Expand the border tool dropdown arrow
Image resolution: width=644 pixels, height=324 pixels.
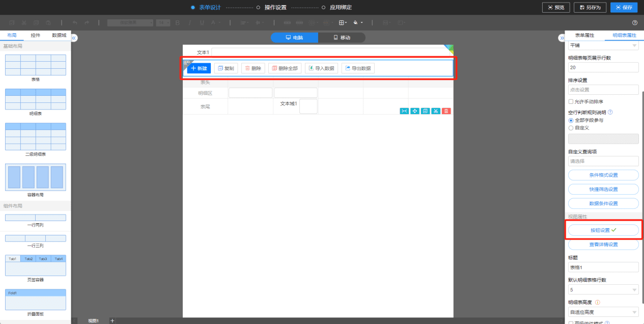(347, 23)
